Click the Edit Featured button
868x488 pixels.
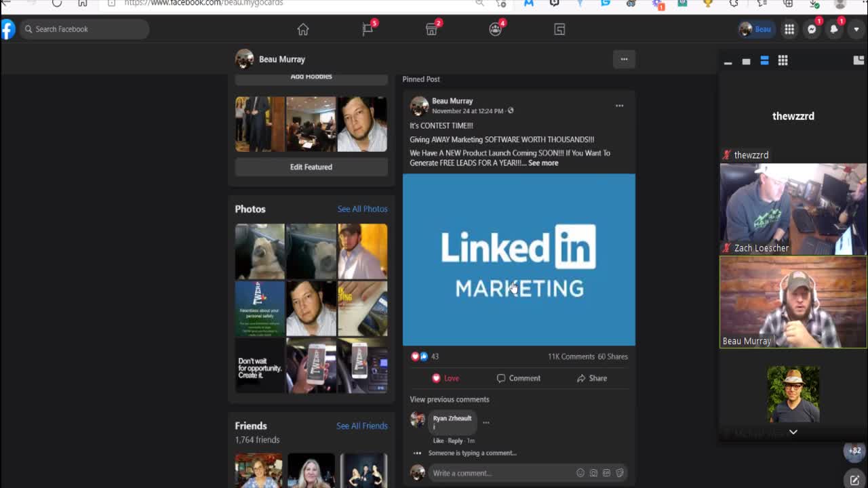point(311,167)
